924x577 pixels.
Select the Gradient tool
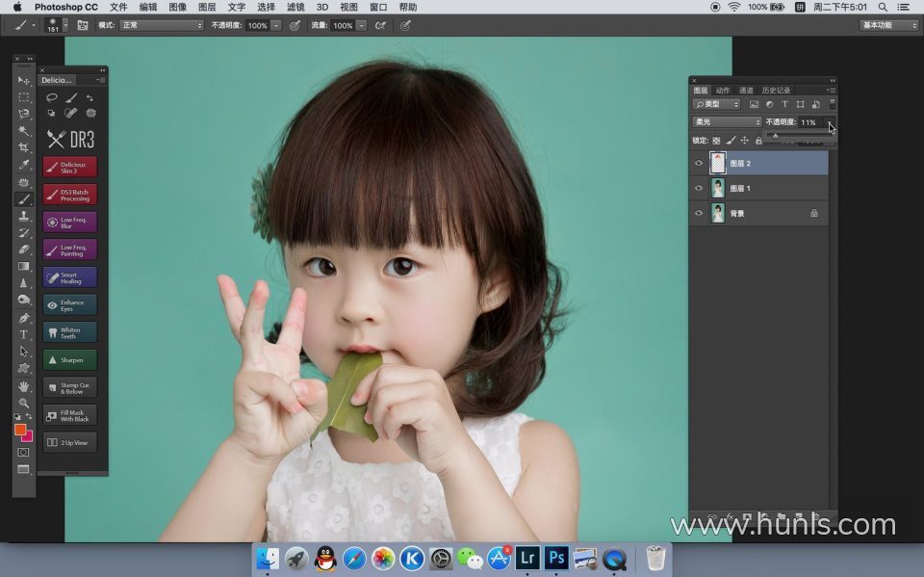coord(23,266)
